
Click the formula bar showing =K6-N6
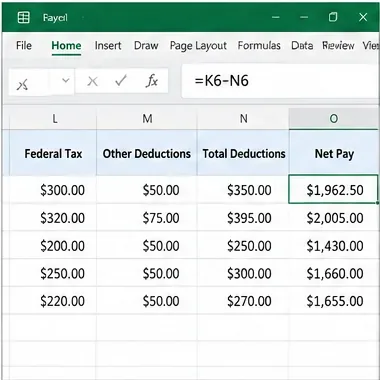[x=280, y=81]
